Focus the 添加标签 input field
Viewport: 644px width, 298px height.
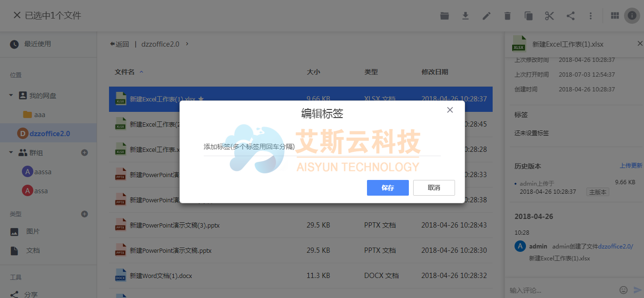(322, 147)
